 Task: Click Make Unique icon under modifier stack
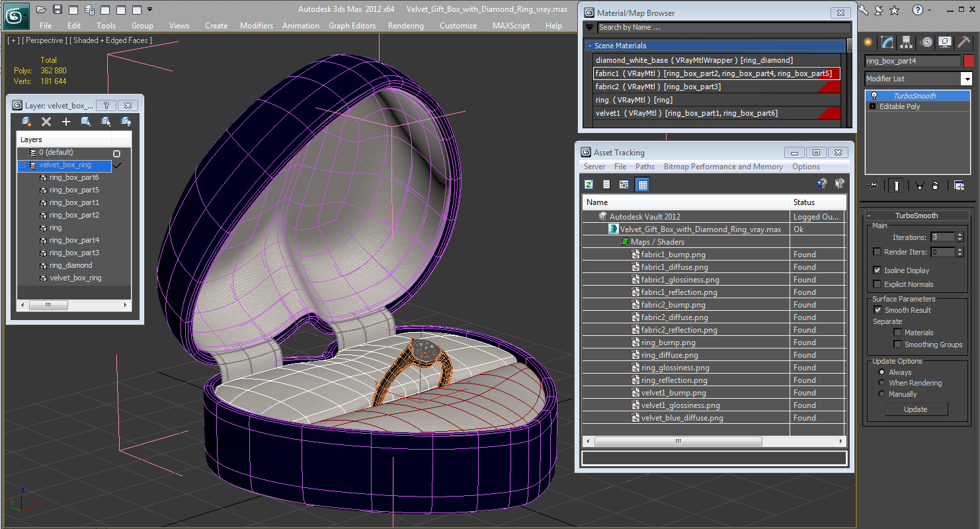point(919,186)
